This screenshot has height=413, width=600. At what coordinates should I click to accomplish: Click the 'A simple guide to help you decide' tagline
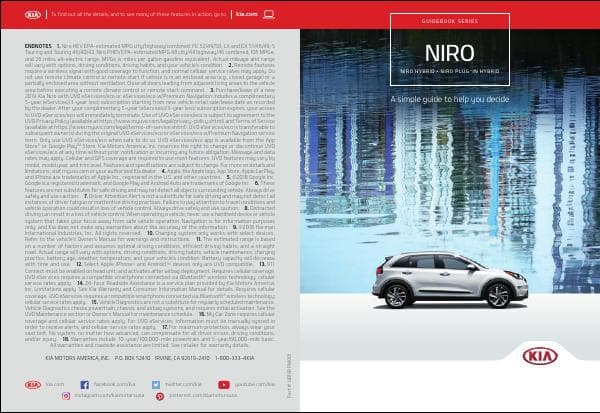click(450, 99)
